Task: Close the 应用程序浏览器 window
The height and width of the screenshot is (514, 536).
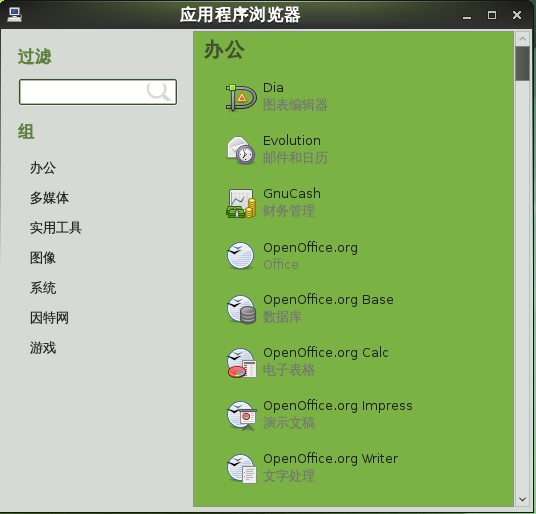Action: [x=517, y=15]
